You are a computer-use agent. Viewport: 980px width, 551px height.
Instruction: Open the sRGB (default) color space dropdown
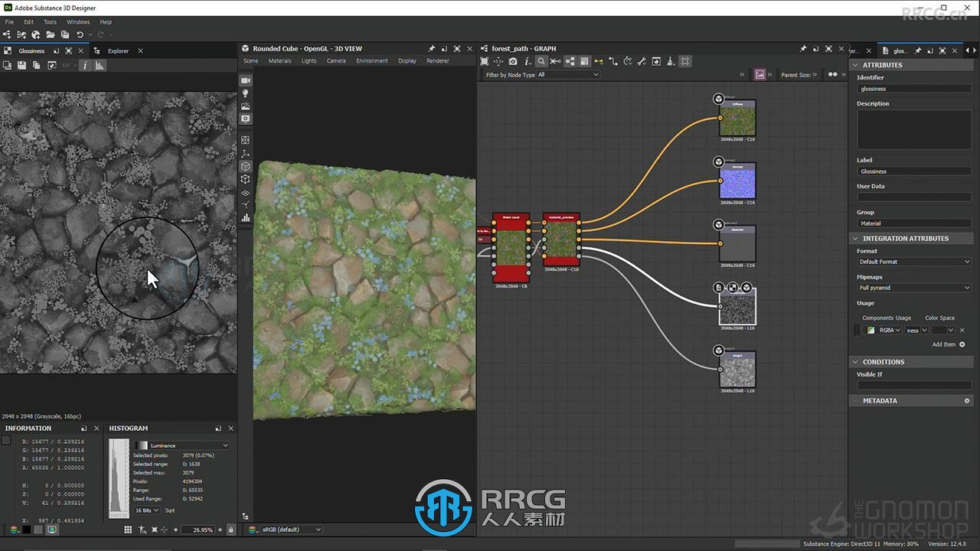pyautogui.click(x=292, y=530)
